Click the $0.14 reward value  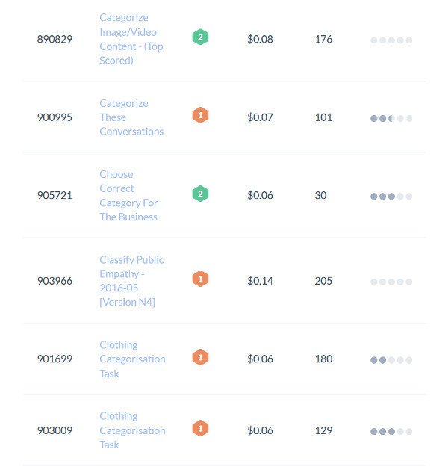click(261, 281)
